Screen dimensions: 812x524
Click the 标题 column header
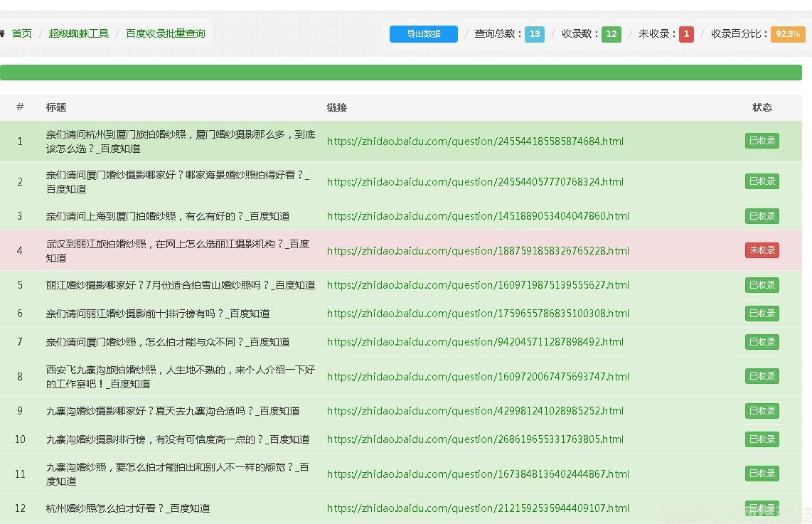point(56,107)
